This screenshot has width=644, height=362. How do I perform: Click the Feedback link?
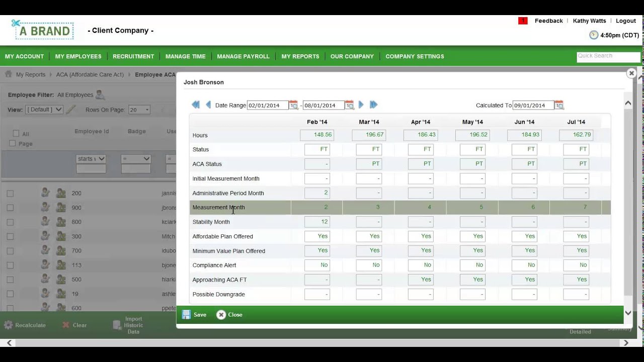[x=548, y=21]
